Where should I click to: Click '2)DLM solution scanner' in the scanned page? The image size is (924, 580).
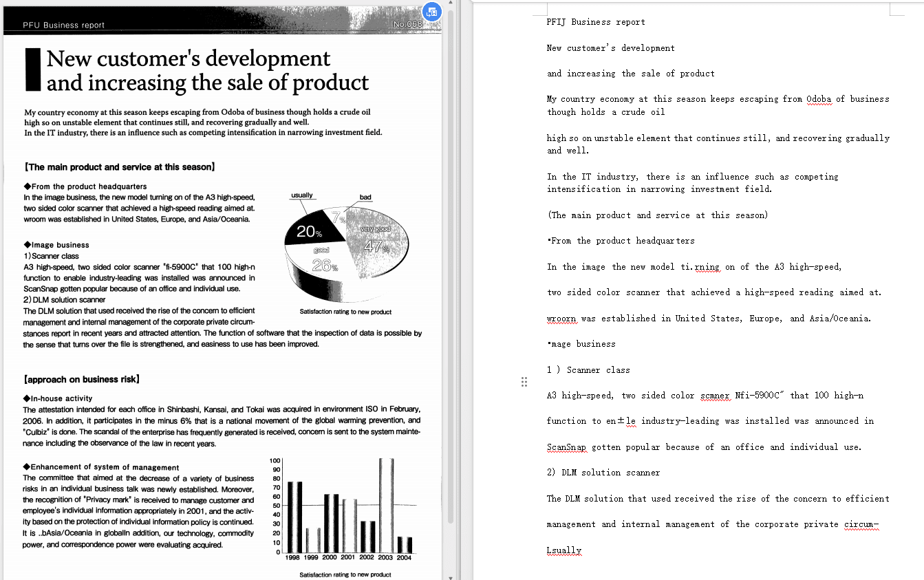coord(65,300)
